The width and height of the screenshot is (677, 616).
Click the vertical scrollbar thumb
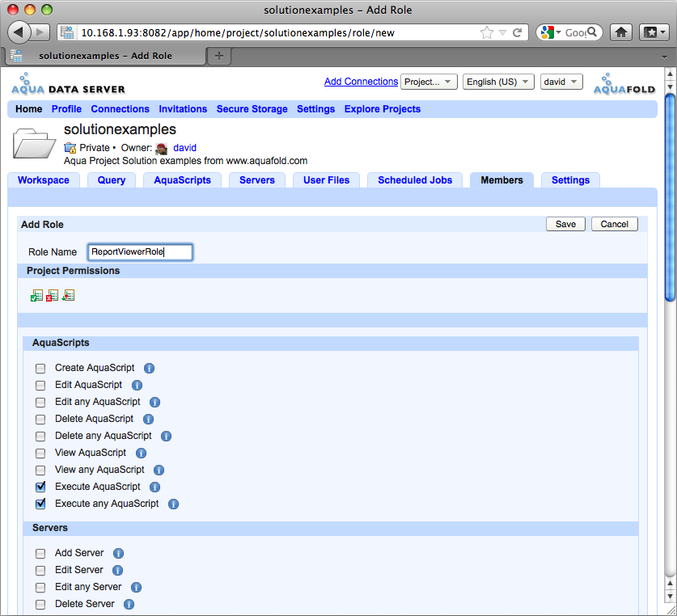(x=670, y=198)
